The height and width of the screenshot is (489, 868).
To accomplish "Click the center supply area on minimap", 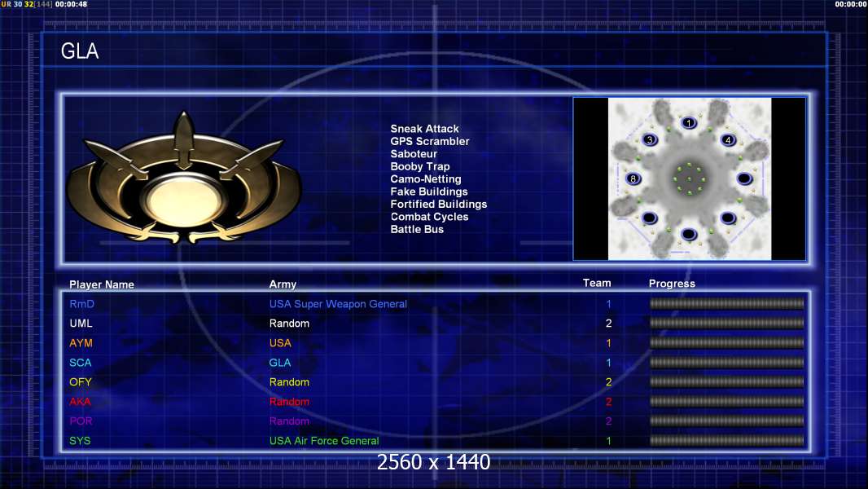I will pos(689,178).
